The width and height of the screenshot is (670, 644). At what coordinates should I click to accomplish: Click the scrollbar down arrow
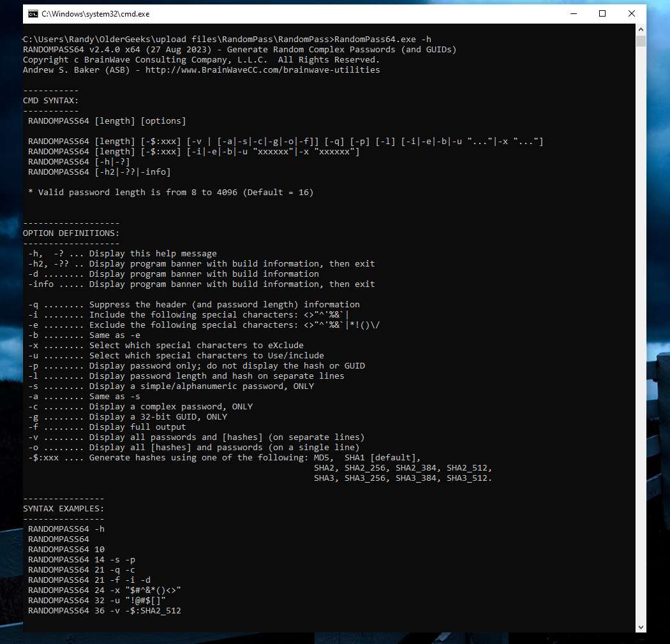pyautogui.click(x=641, y=627)
